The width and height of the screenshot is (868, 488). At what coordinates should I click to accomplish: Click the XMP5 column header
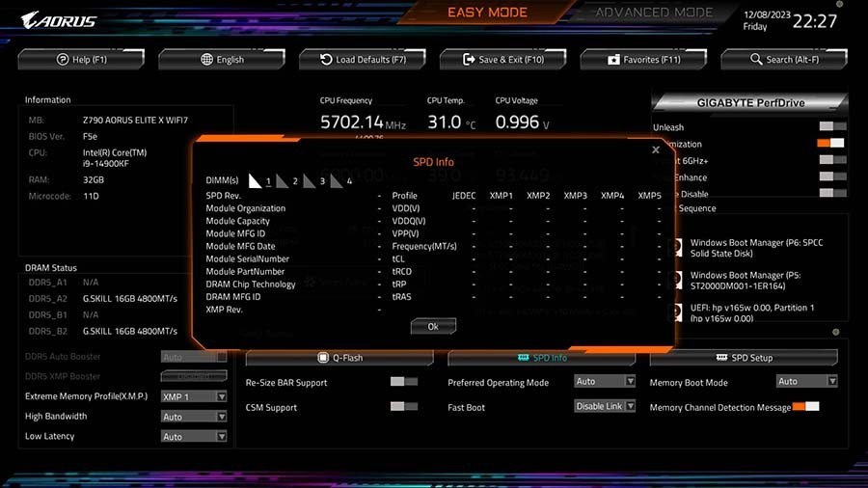[x=649, y=196]
